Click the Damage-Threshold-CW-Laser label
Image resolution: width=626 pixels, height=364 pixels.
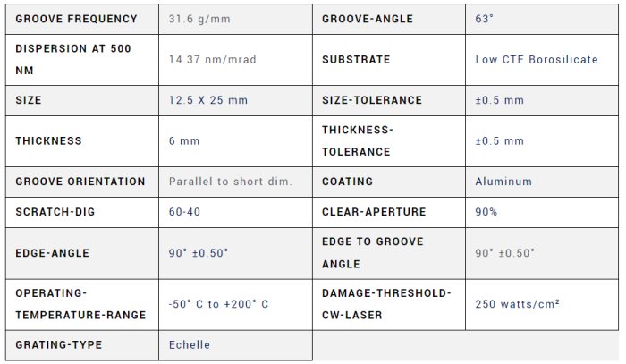[386, 304]
